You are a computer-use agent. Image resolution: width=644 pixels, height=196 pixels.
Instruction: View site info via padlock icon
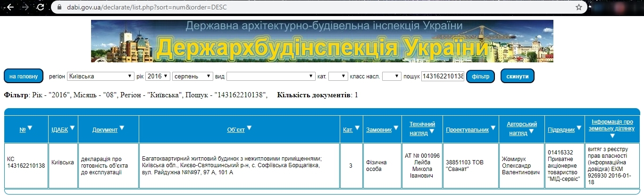pyautogui.click(x=59, y=8)
